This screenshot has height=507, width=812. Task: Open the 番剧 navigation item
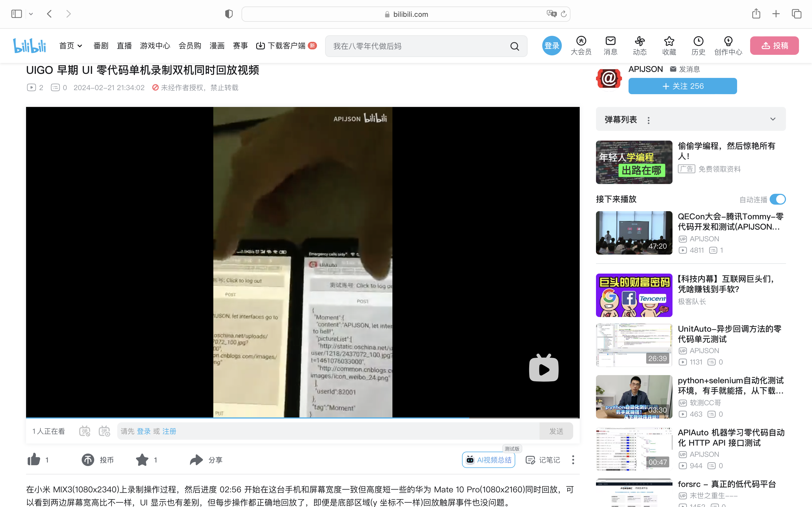coord(101,46)
